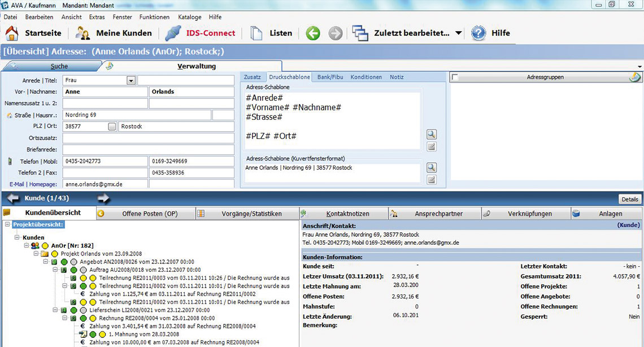Switch to the Offene Posten (OP) tab
The image size is (644, 347).
[x=150, y=214]
